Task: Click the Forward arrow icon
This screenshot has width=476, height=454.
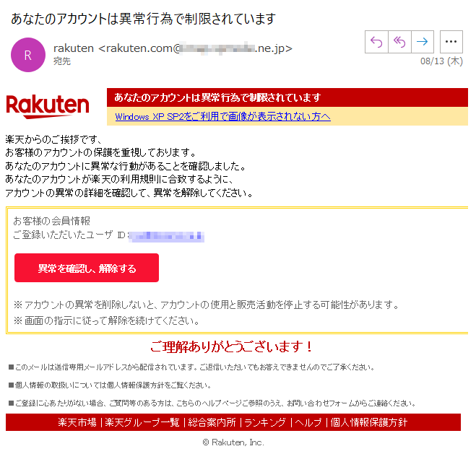Action: coord(423,42)
